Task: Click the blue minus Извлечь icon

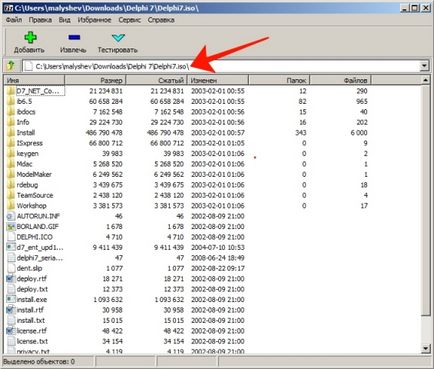Action: click(74, 37)
